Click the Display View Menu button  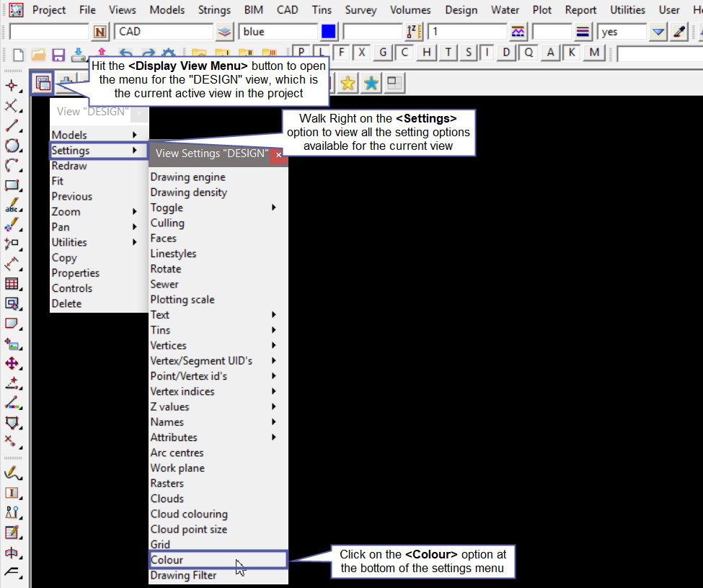coord(43,84)
